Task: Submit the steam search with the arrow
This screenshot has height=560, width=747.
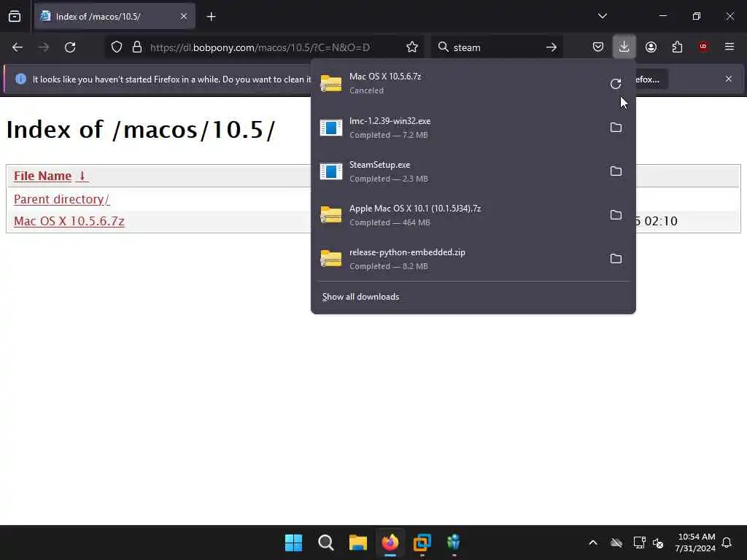Action: tap(551, 47)
